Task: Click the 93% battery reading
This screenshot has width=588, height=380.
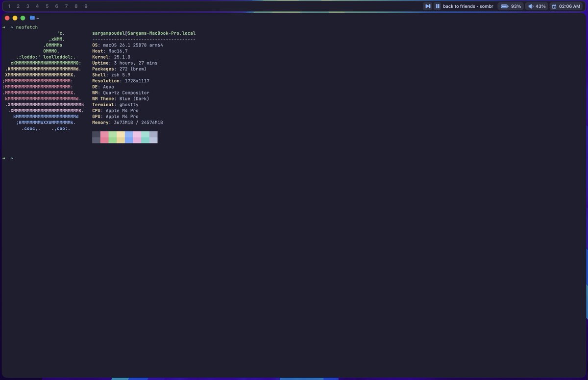Action: click(x=516, y=6)
